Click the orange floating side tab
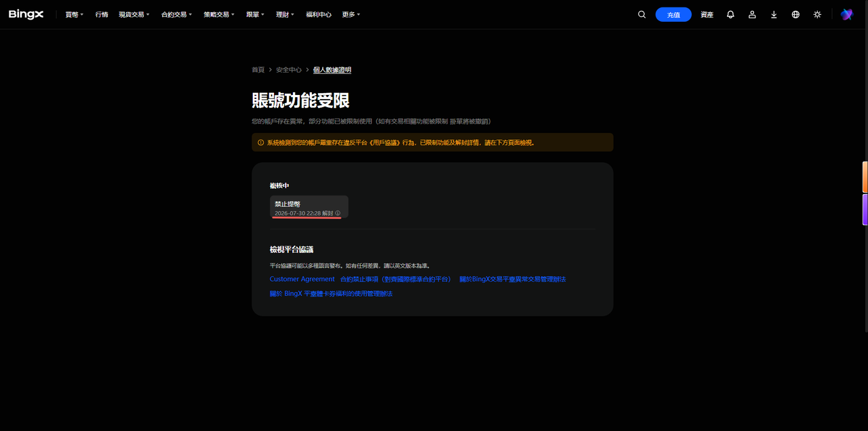 click(865, 176)
